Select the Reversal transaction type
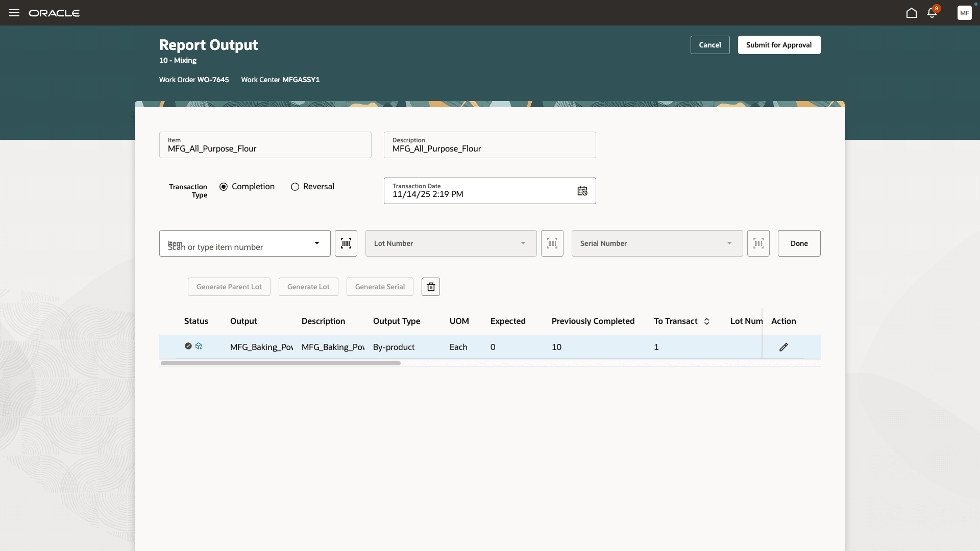The image size is (980, 551). click(x=295, y=187)
